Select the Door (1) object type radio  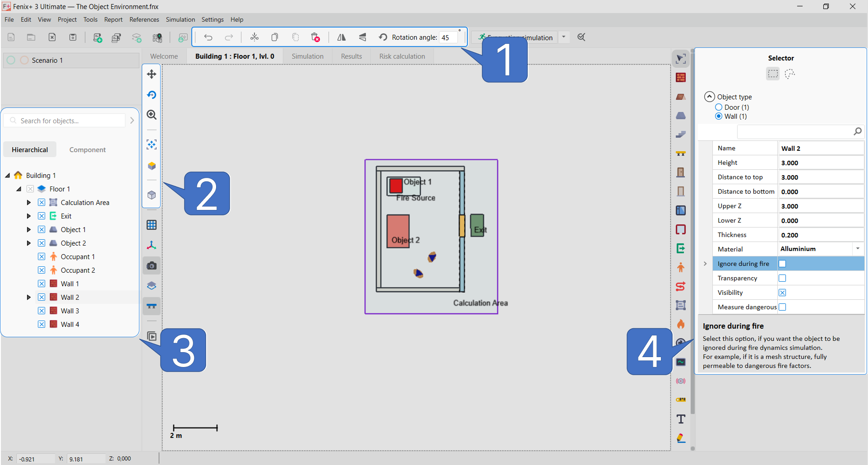click(719, 107)
